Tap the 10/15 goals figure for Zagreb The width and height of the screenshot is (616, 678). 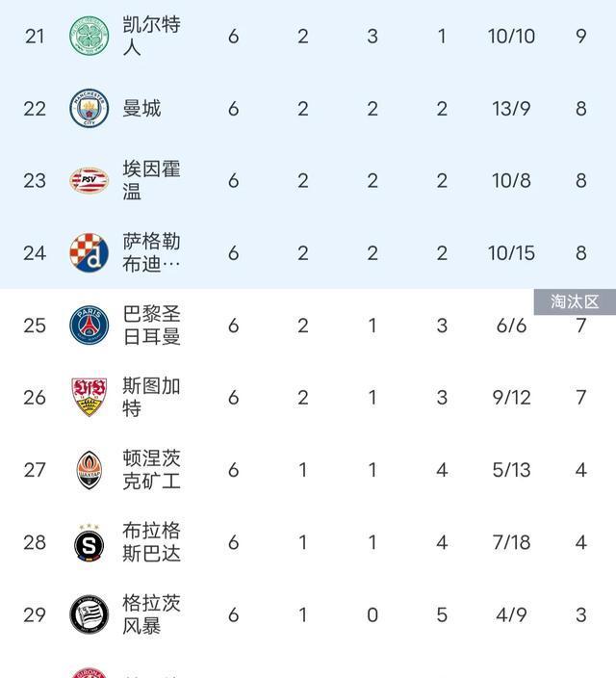[511, 253]
